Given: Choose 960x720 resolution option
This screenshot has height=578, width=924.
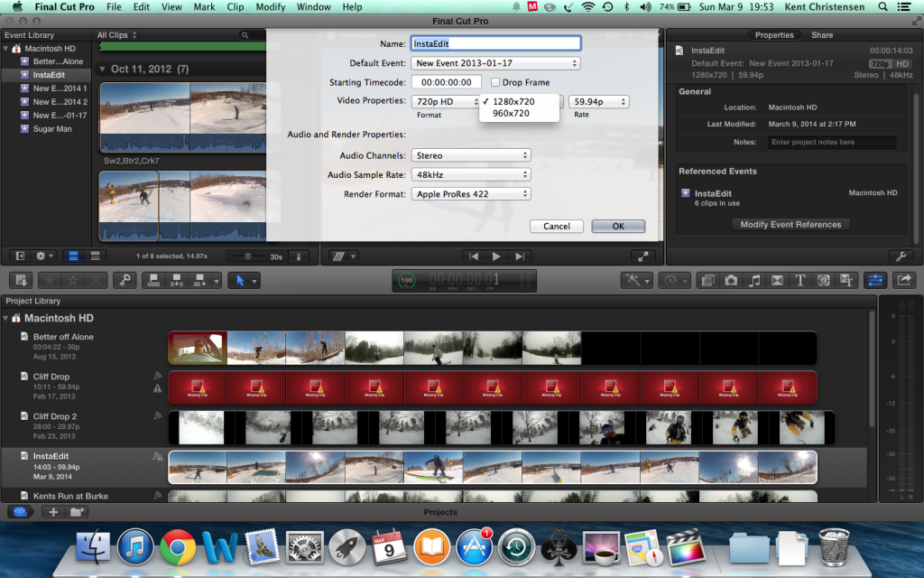Looking at the screenshot, I should point(511,114).
